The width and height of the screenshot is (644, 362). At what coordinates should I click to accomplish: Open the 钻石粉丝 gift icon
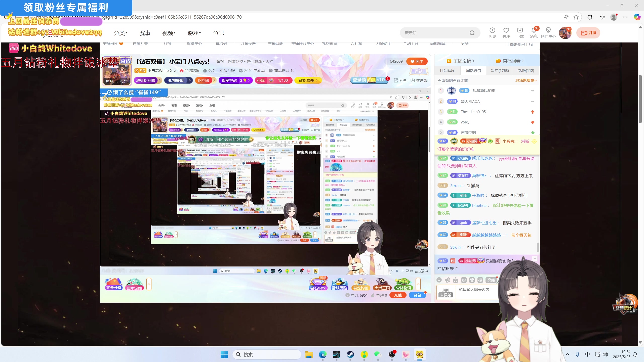(318, 284)
